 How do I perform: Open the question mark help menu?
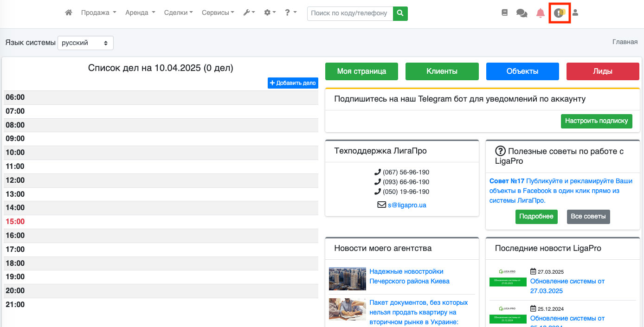290,13
